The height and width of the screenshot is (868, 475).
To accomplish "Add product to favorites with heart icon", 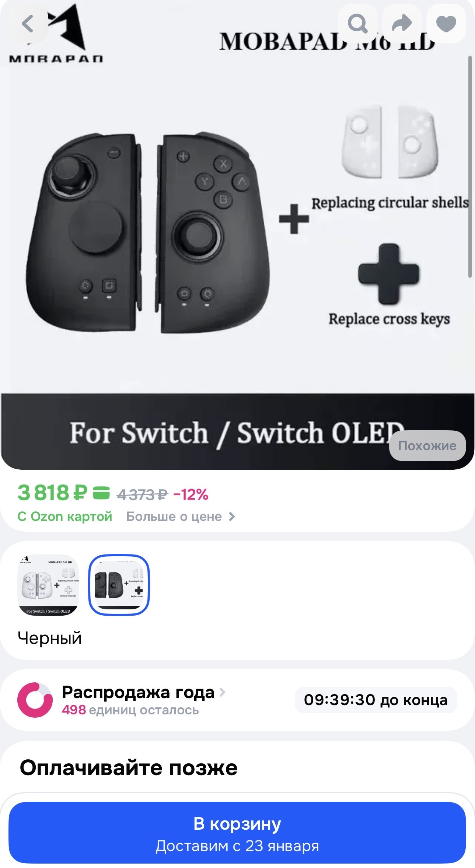I will click(446, 24).
